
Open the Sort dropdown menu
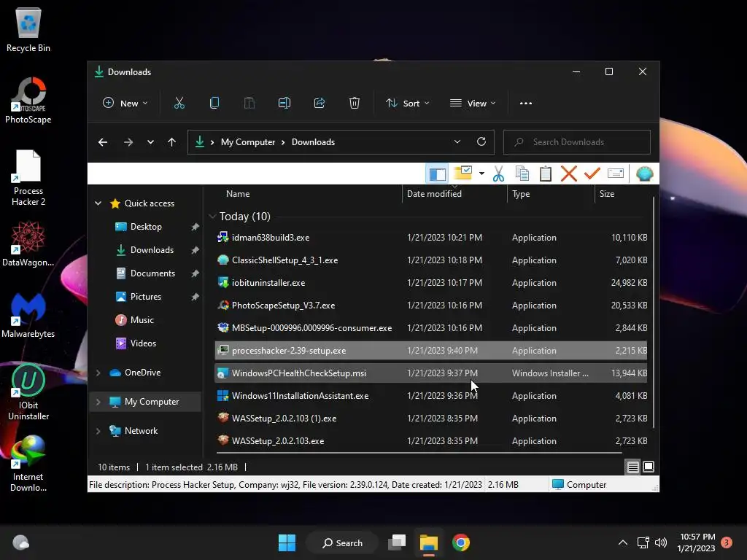408,104
